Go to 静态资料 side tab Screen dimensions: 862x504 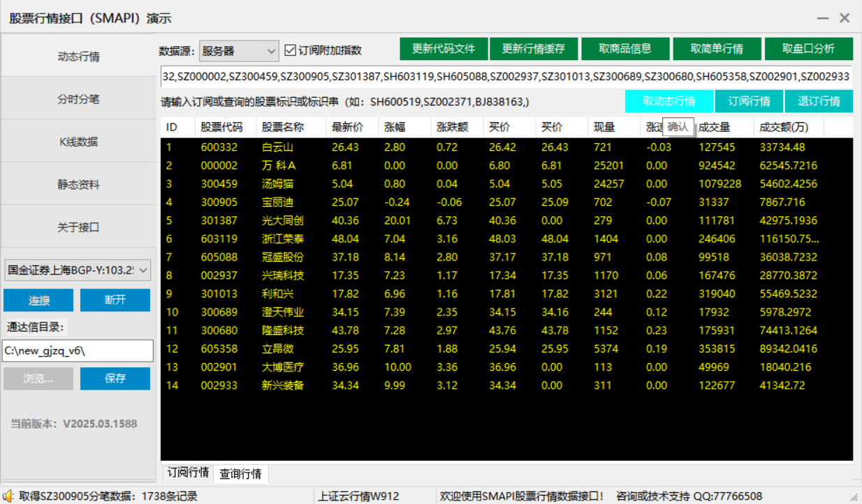point(78,185)
